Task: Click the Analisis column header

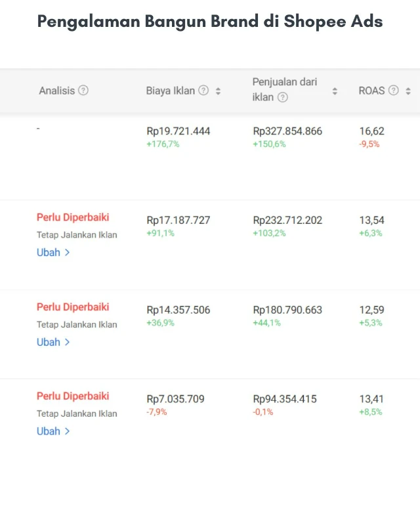Action: click(57, 91)
